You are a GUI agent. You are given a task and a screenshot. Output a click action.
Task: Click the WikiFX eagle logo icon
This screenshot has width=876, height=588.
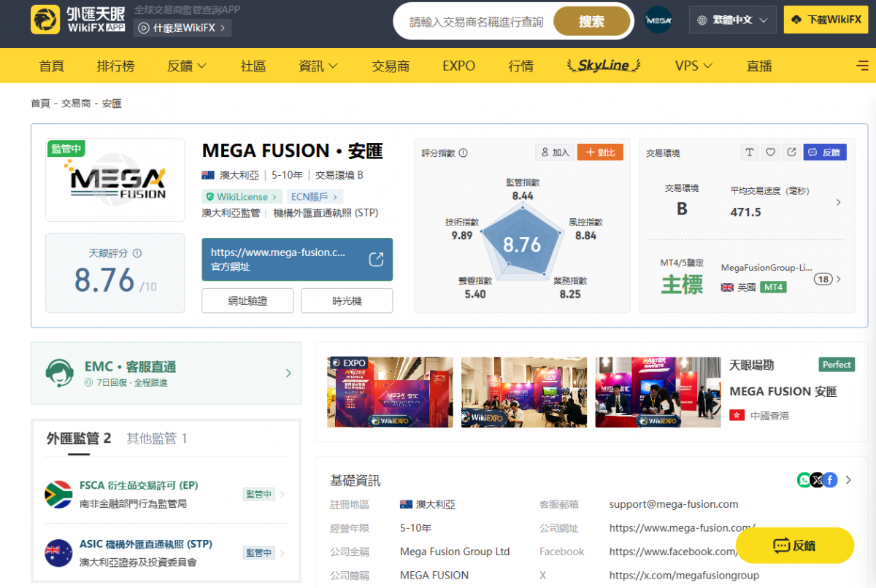pos(45,20)
